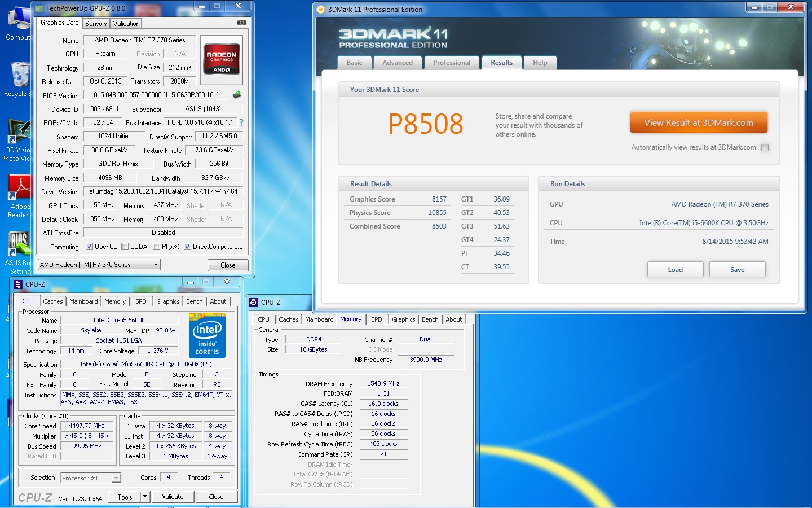Open Caches tab in left CPU-Z window
Viewport: 812px width, 508px height.
(x=53, y=301)
